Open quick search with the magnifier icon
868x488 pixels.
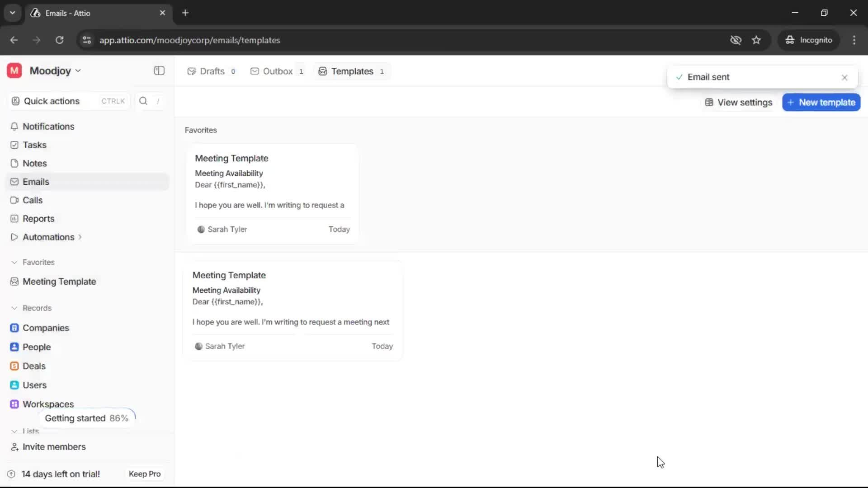[x=143, y=101]
